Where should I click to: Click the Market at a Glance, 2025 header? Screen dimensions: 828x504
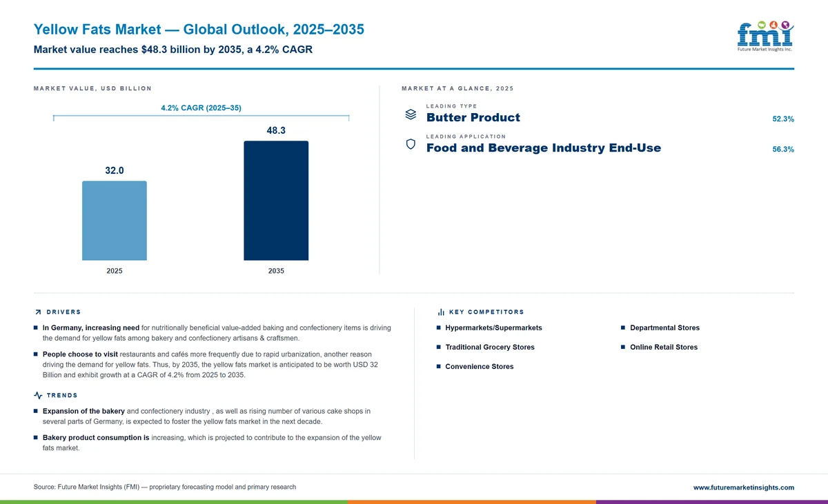pyautogui.click(x=457, y=88)
